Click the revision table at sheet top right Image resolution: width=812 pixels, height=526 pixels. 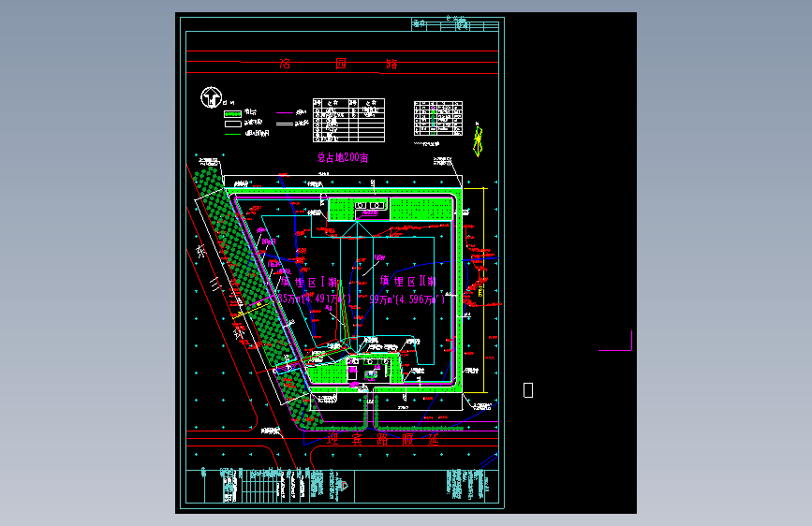tap(455, 25)
